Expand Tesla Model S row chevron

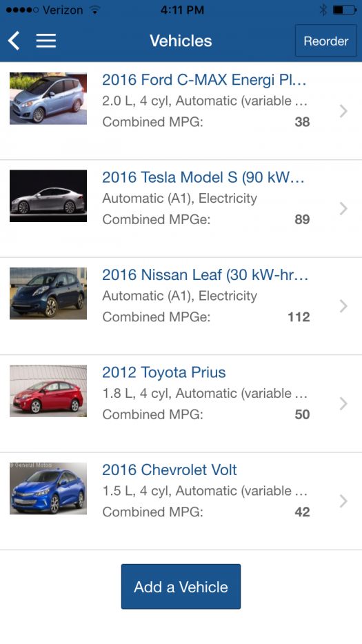pyautogui.click(x=343, y=209)
